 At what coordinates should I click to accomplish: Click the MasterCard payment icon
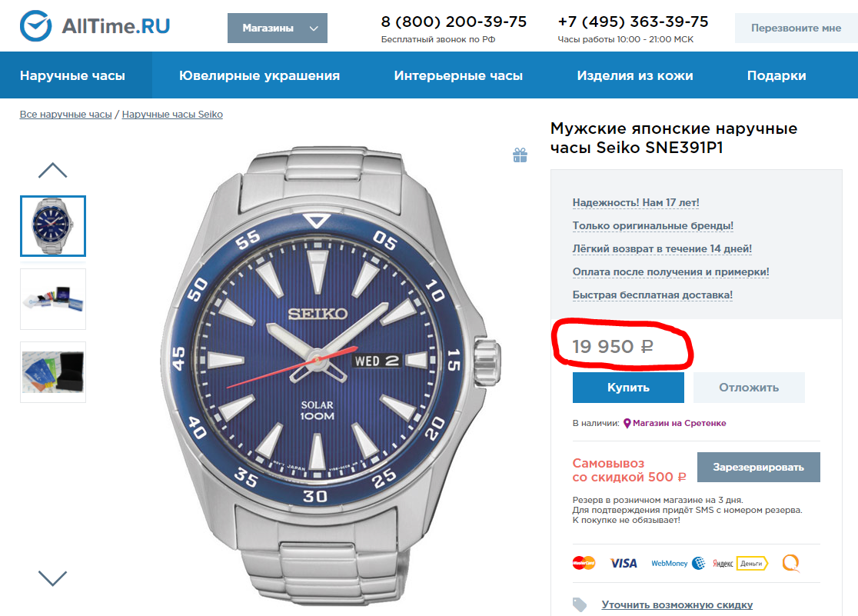(584, 563)
